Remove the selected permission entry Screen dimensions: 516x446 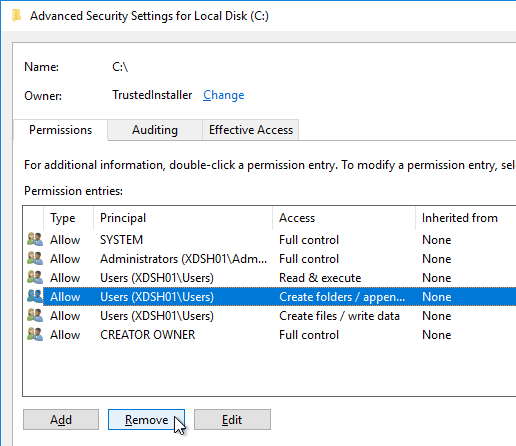(x=146, y=420)
